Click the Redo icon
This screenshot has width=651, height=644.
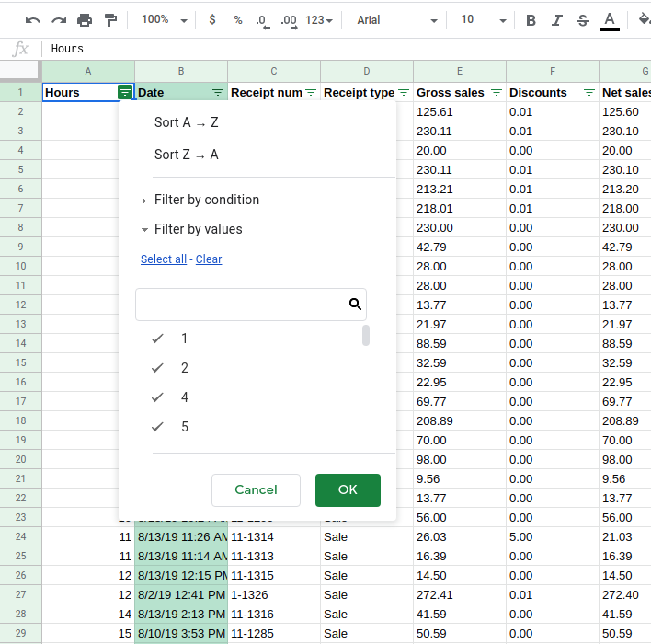pos(59,19)
